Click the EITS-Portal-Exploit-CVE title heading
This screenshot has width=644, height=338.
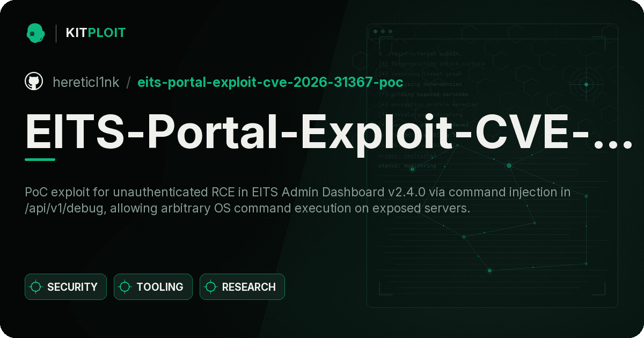328,133
